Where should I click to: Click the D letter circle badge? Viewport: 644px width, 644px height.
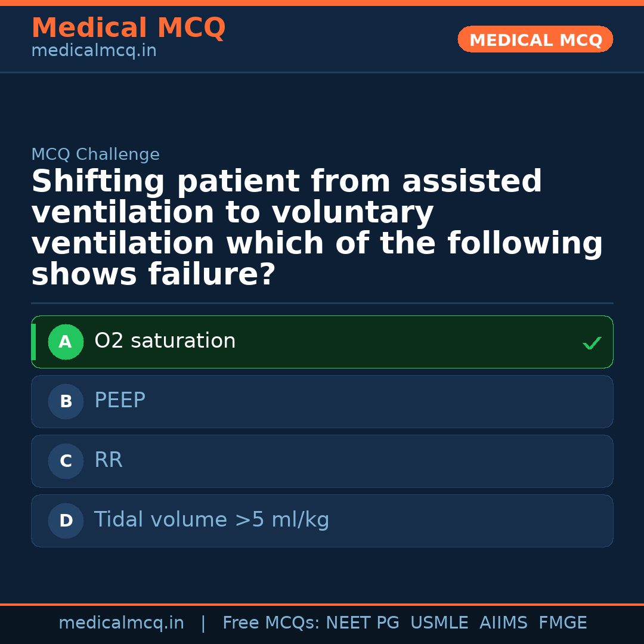(66, 521)
